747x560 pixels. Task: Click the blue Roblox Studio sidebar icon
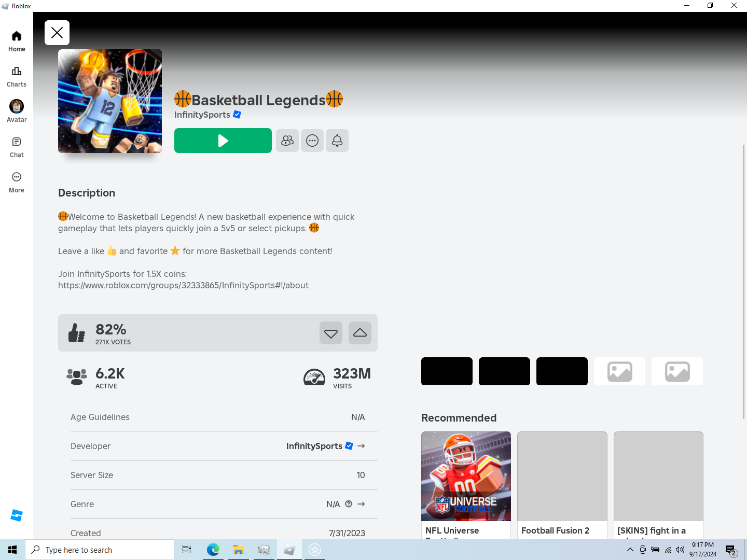click(17, 515)
